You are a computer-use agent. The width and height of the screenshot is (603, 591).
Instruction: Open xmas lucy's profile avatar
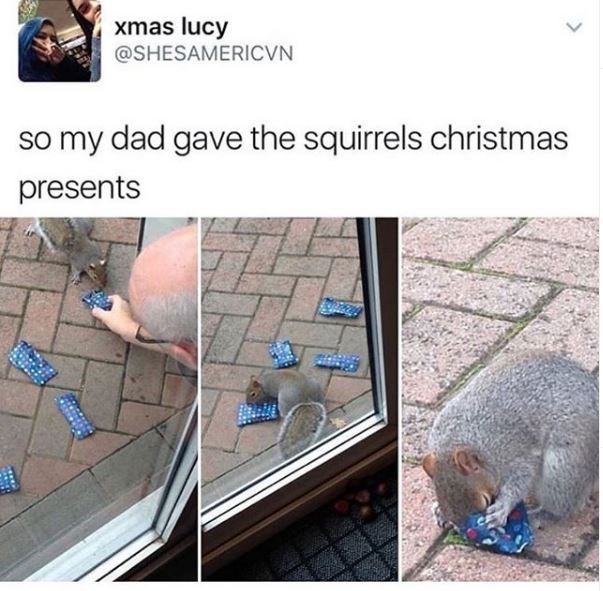(60, 41)
